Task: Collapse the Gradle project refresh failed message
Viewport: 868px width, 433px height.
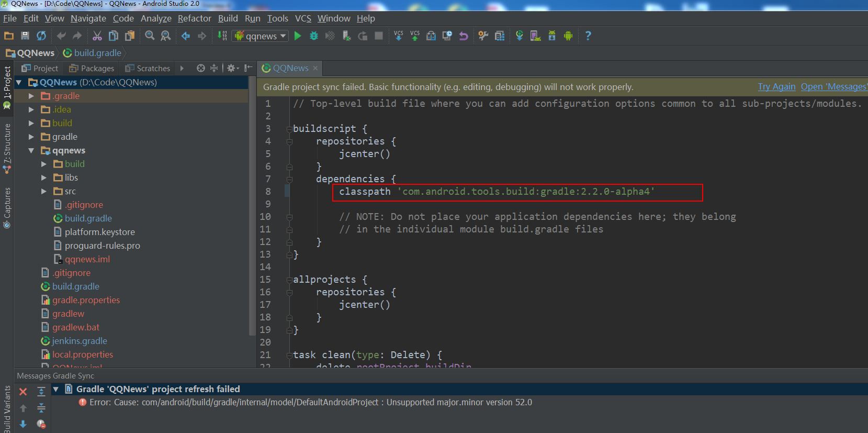Action: click(x=56, y=389)
